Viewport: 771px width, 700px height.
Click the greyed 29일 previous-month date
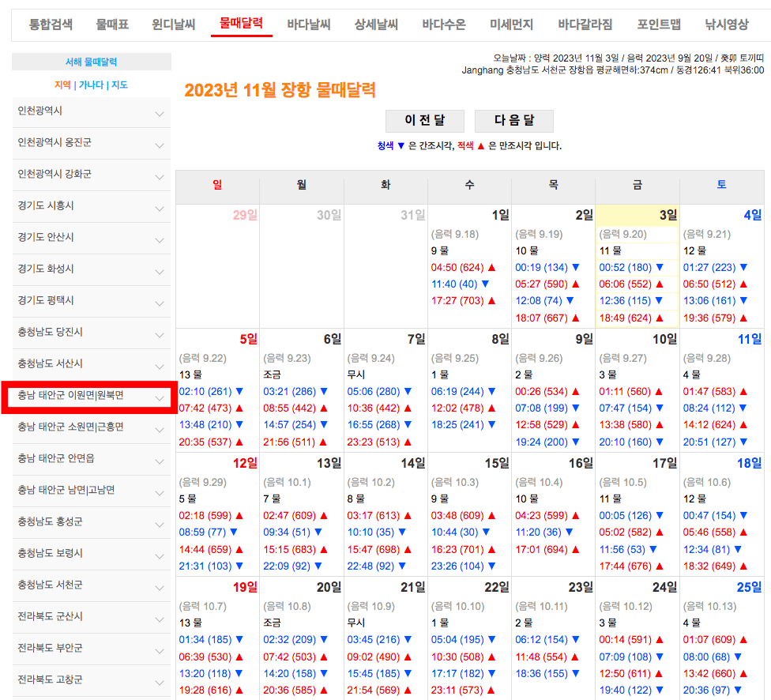tap(245, 215)
